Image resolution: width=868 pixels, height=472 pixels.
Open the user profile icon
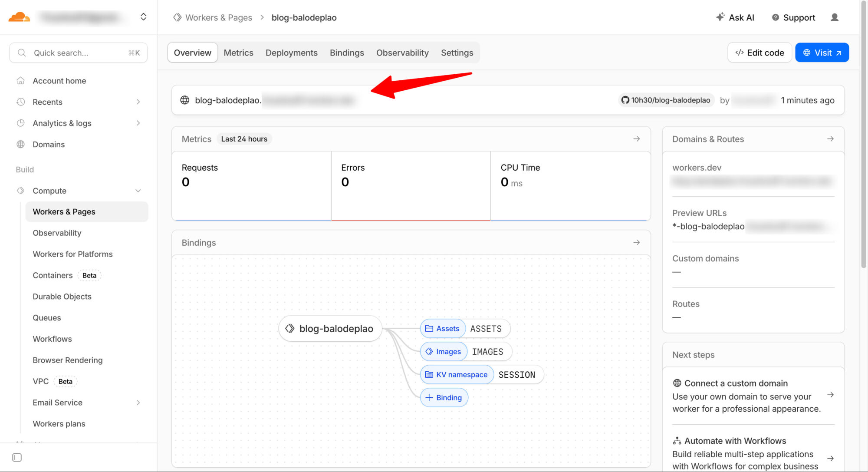click(834, 17)
